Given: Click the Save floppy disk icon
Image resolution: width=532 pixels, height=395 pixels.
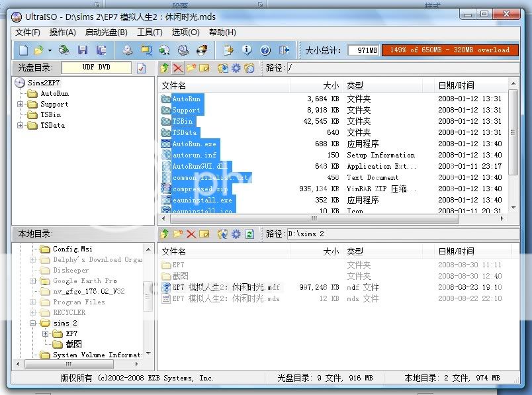Looking at the screenshot, I should tap(83, 50).
